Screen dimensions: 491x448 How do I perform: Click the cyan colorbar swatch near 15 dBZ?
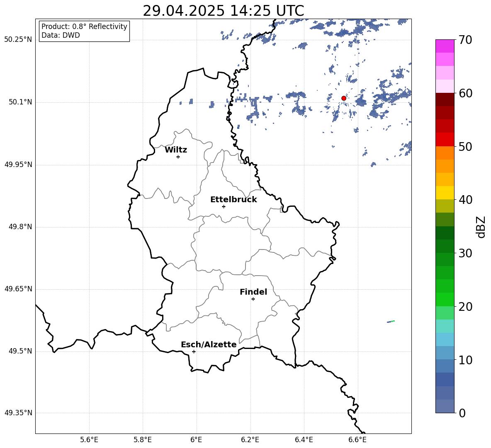(x=445, y=326)
